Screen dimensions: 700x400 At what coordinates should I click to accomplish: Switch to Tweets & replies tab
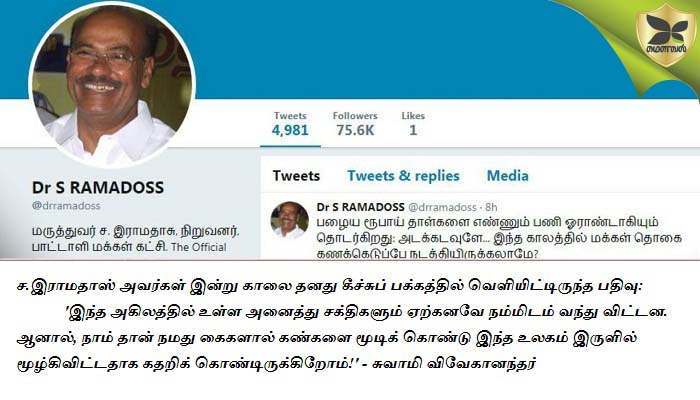[403, 176]
